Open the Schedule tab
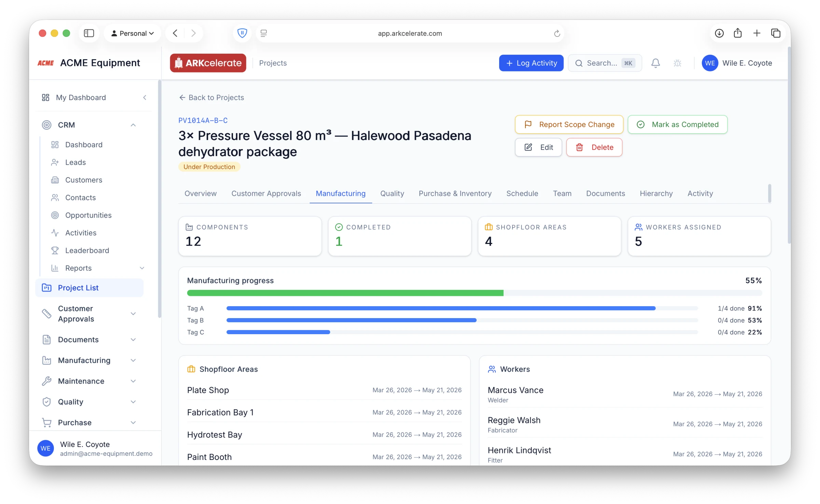 pos(522,193)
